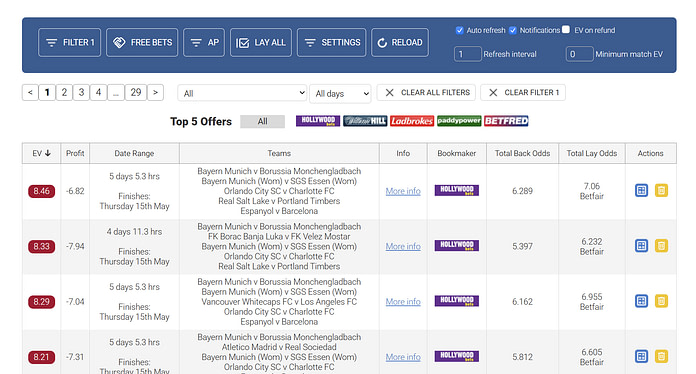The width and height of the screenshot is (696, 374).
Task: Click yellow delete icon for EV 8.29 row
Action: coord(661,301)
